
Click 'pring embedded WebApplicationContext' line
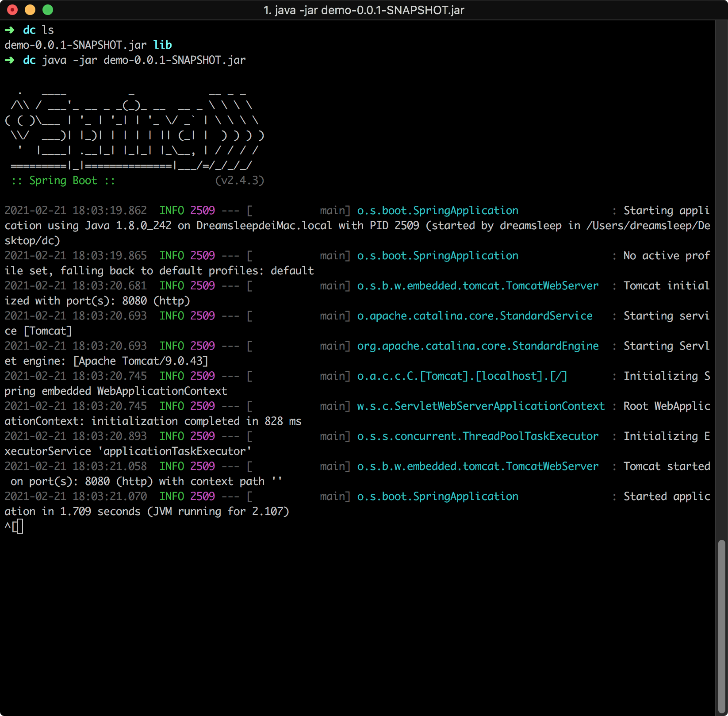point(116,391)
